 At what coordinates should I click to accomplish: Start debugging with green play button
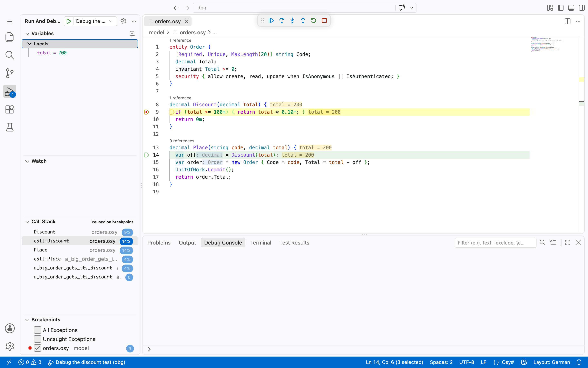69,21
